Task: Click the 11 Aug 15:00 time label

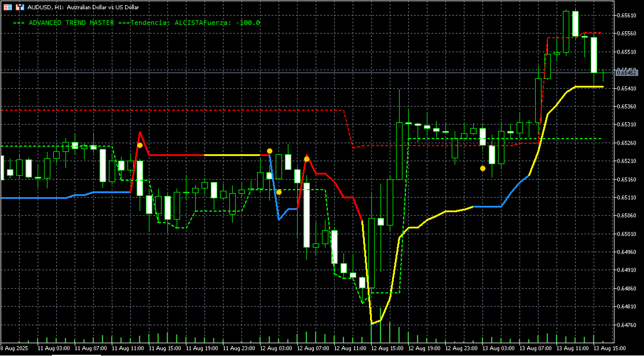Action: pyautogui.click(x=166, y=348)
